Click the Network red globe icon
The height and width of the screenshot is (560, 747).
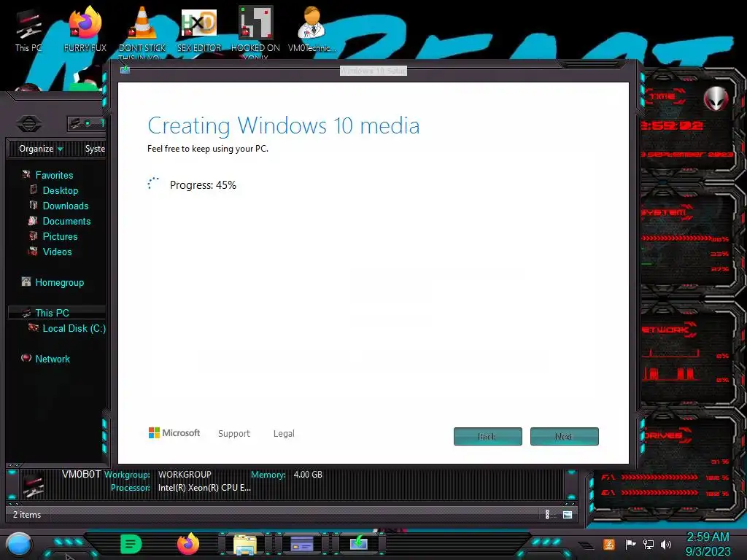[26, 358]
